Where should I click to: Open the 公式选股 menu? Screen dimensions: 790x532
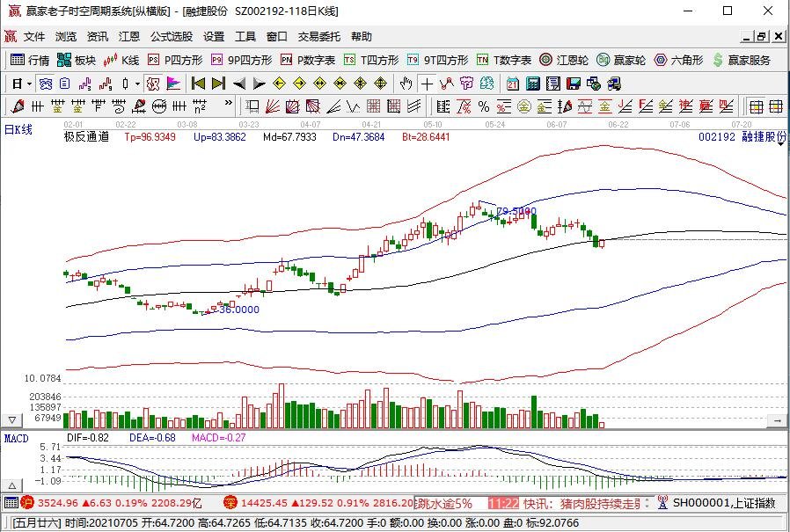click(172, 37)
